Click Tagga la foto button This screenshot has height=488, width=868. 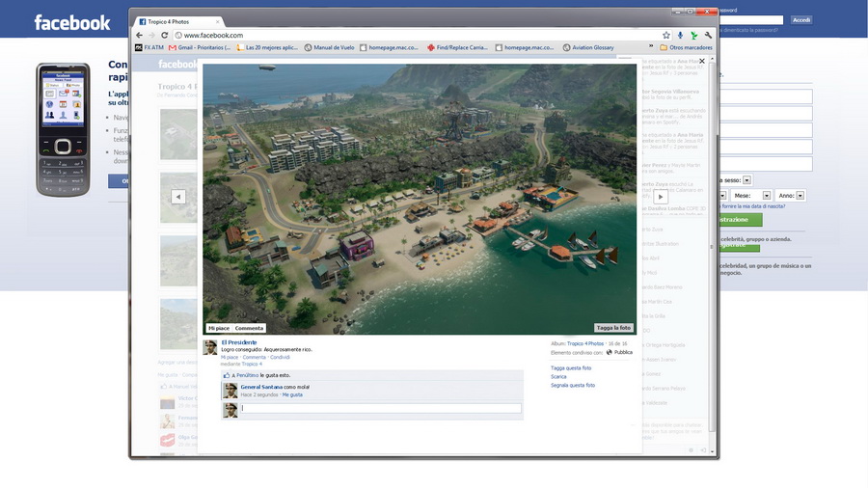[x=613, y=328]
